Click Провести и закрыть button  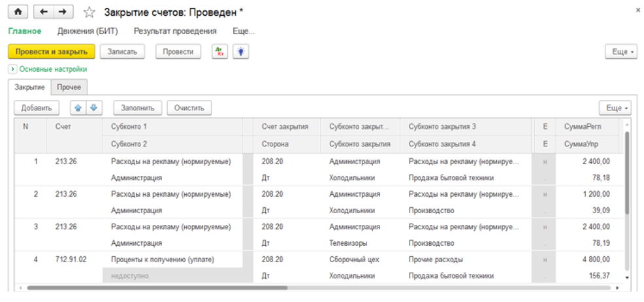(52, 52)
